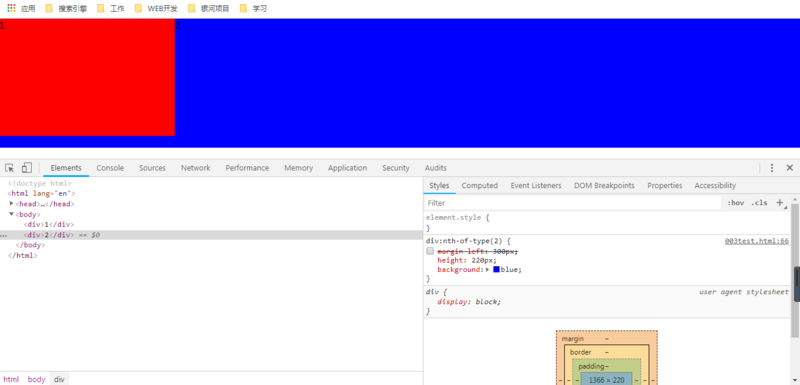This screenshot has width=800, height=385.
Task: Select the Event Listeners sidebar tab
Action: [x=536, y=186]
